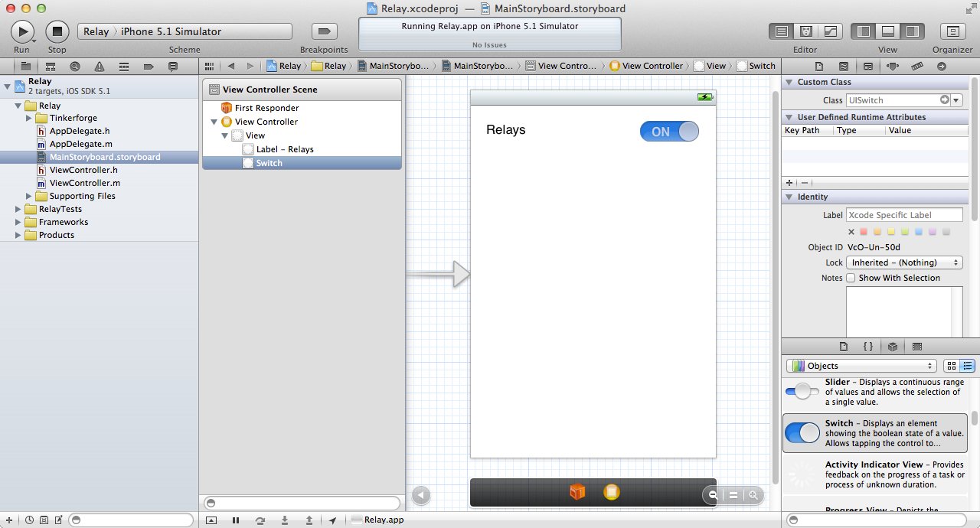Open the Symbol navigator
980x528 pixels.
pyautogui.click(x=50, y=67)
